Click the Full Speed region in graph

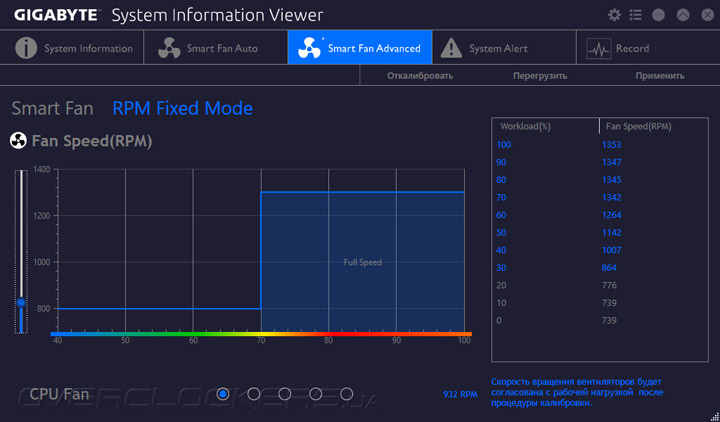[x=363, y=262]
